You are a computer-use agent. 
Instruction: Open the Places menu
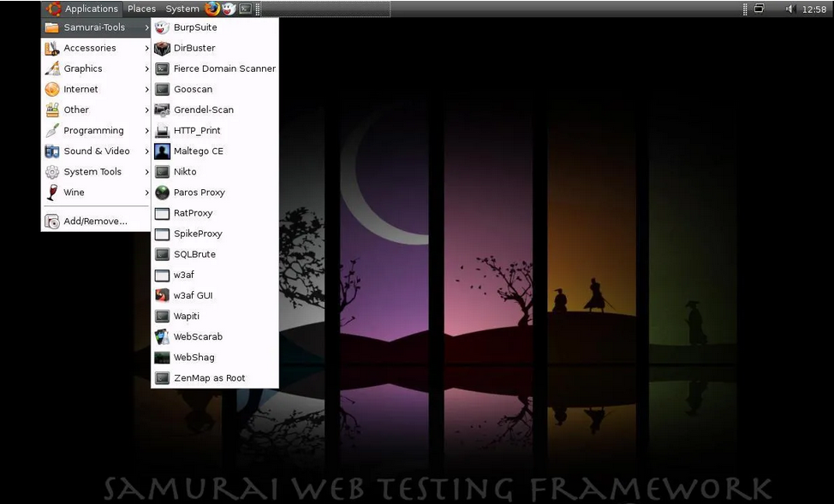pos(141,9)
